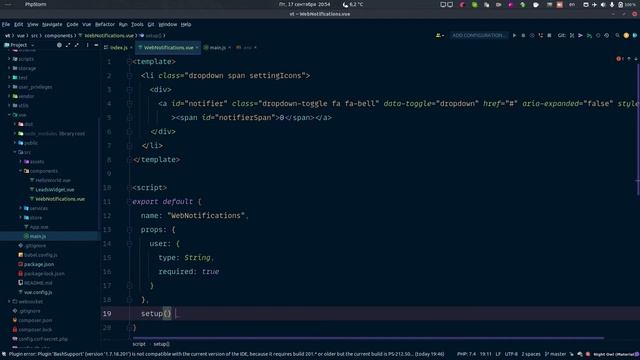Click the horizontal editor scrollbar

[368, 338]
